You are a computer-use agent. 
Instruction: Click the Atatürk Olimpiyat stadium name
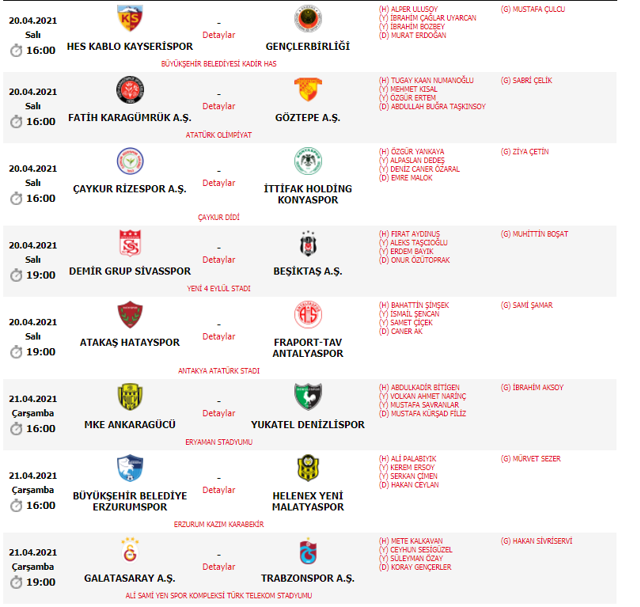pos(219,134)
